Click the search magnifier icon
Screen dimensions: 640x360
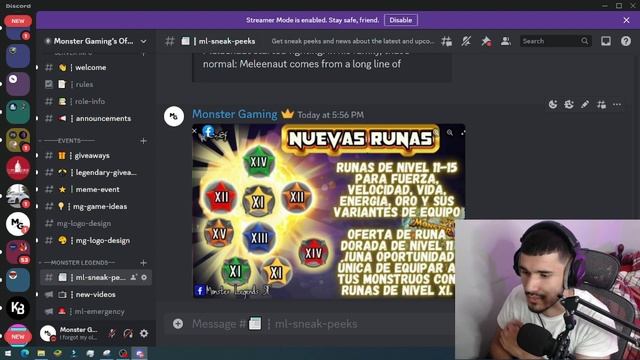tap(585, 41)
